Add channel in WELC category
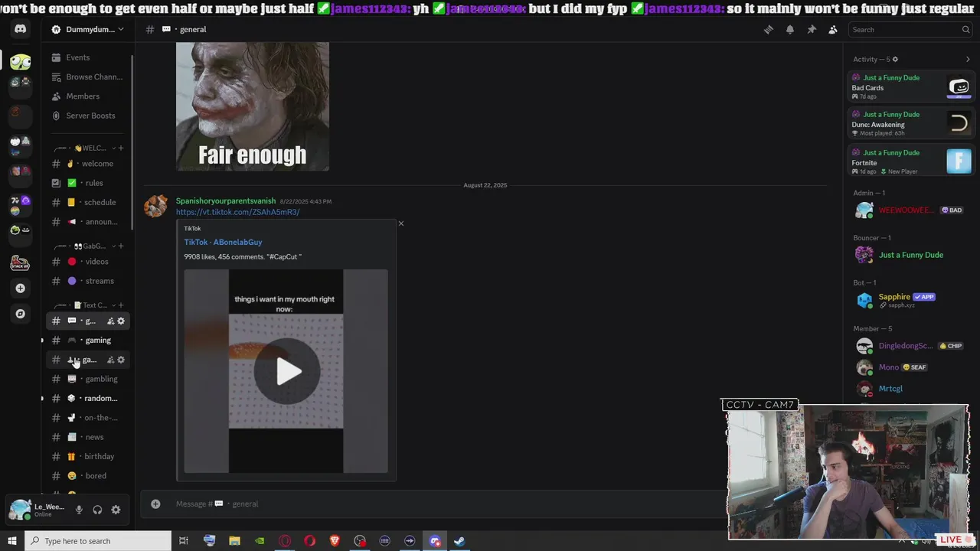The width and height of the screenshot is (980, 551). point(121,148)
